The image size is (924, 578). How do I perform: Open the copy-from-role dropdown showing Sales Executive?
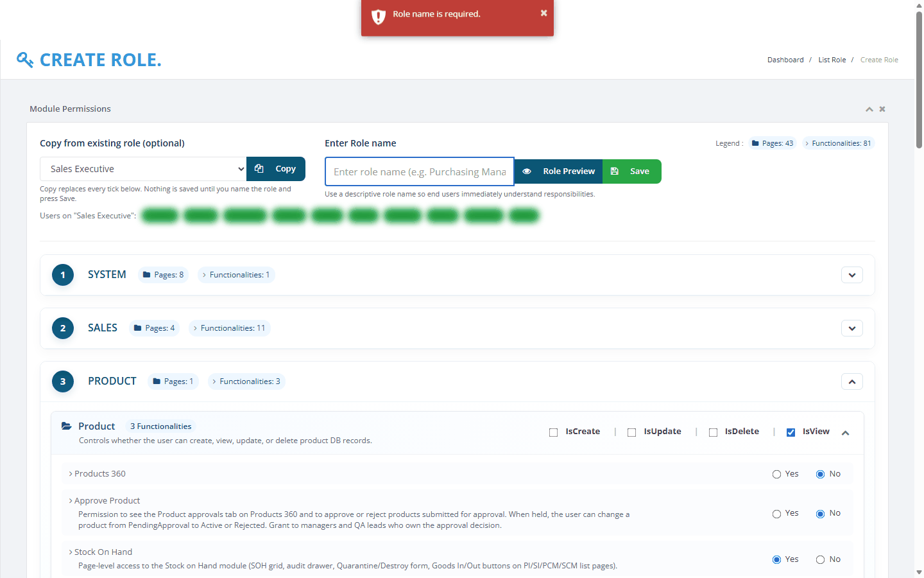(x=143, y=169)
